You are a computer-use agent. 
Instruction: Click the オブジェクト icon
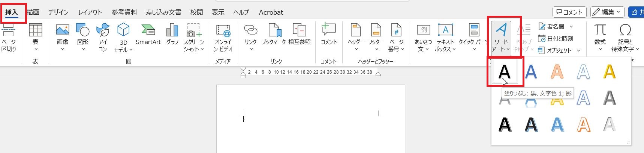(x=541, y=50)
